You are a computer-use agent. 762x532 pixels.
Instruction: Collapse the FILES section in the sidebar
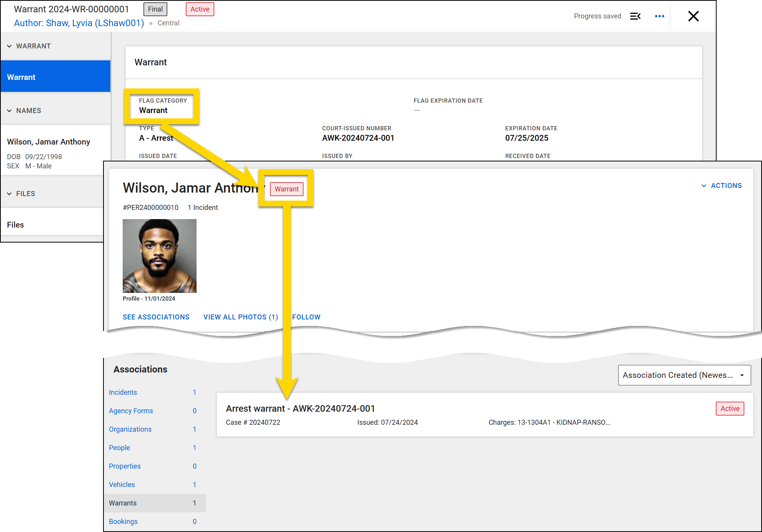[10, 193]
